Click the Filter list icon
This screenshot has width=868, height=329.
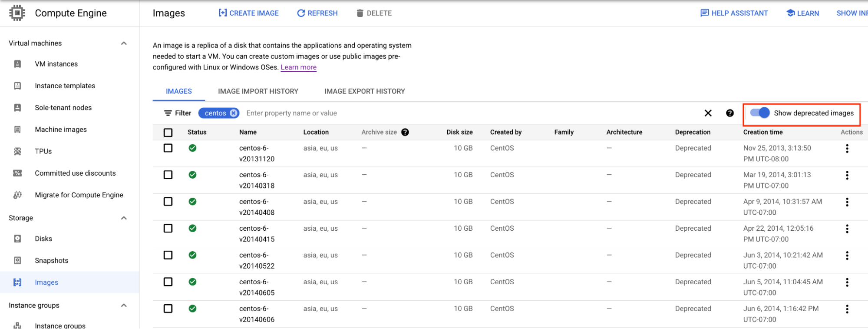(x=168, y=113)
